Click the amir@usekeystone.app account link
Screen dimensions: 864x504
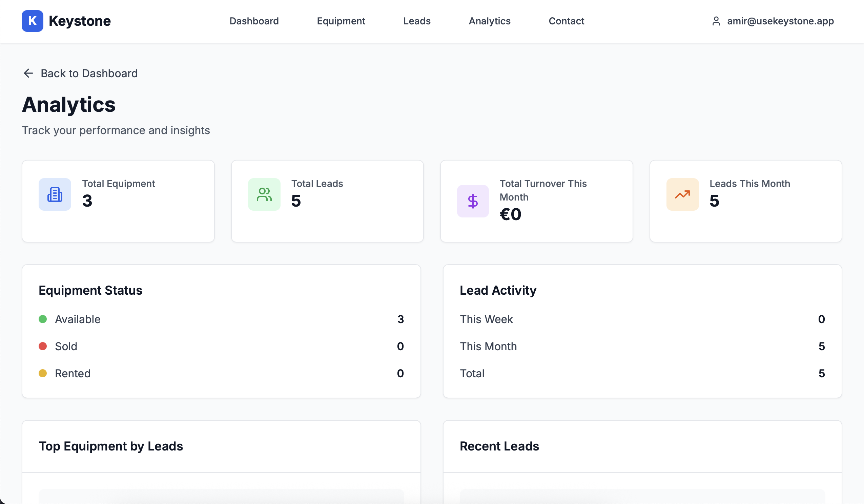coord(780,21)
